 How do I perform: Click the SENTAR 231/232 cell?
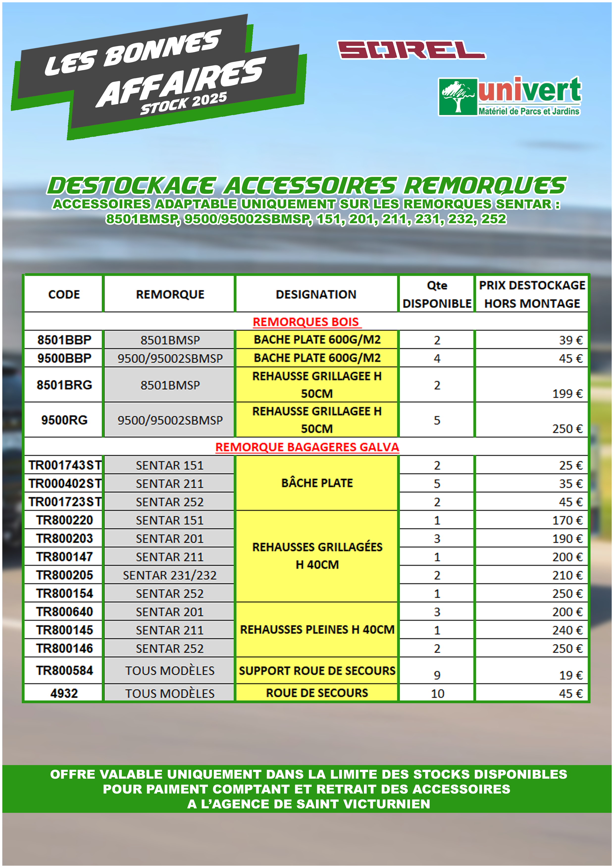click(x=170, y=575)
